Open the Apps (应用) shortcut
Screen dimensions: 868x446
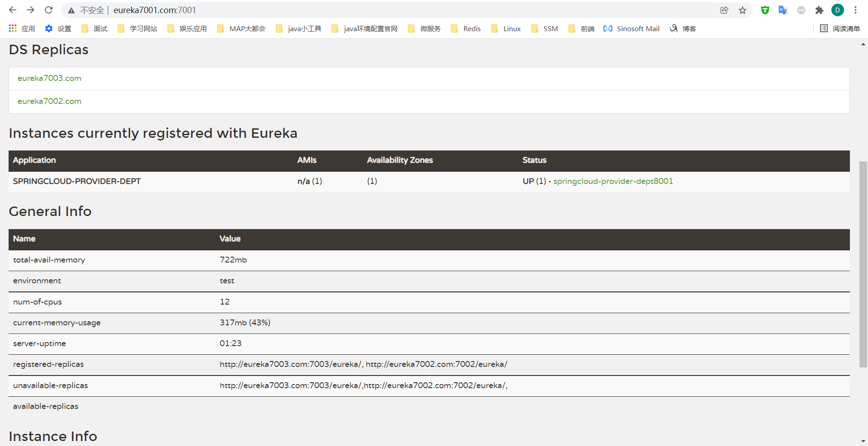(x=22, y=28)
